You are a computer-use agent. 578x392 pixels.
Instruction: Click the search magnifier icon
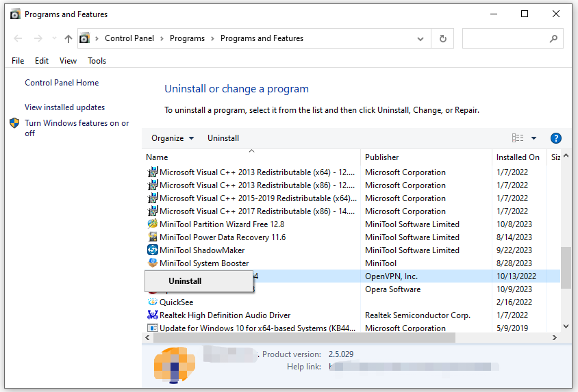coord(553,38)
